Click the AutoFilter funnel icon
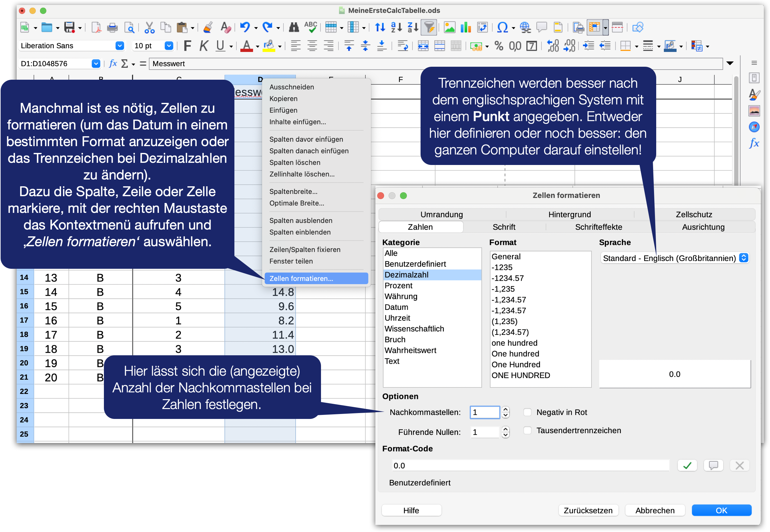Screen dimensions: 770x532 click(429, 27)
